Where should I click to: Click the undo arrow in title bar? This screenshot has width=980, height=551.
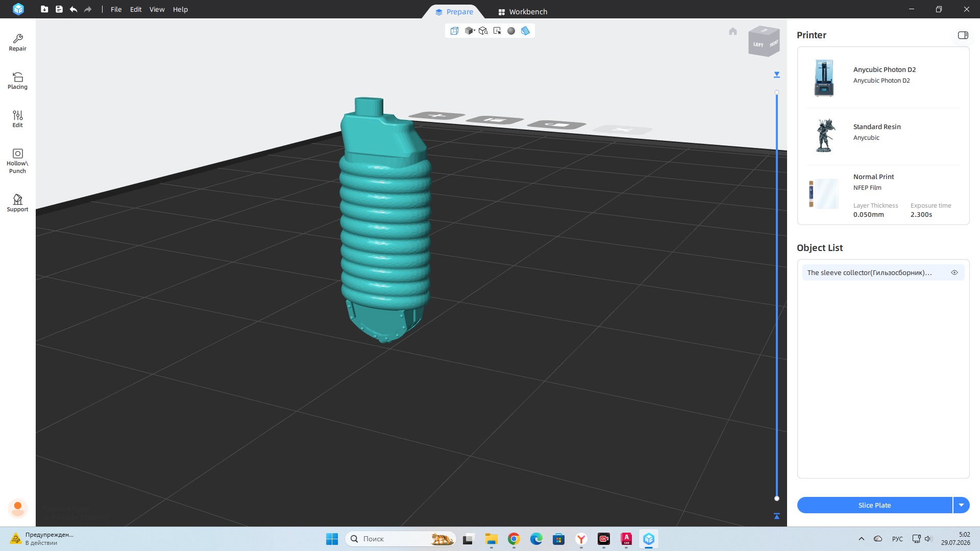click(73, 9)
